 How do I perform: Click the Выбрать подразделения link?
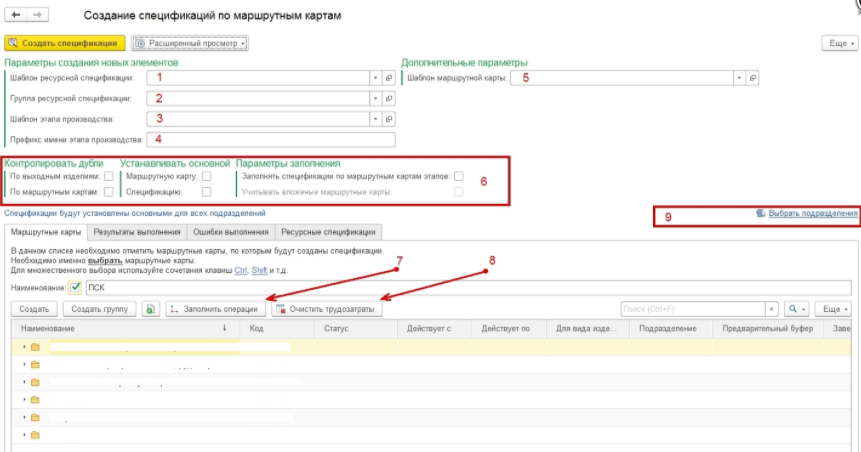813,213
